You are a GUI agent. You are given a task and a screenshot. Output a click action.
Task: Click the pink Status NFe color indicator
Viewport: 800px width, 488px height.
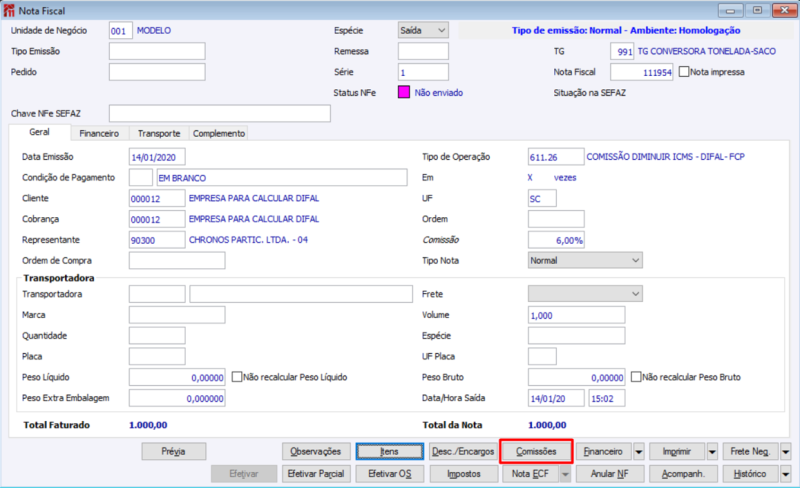[x=404, y=92]
